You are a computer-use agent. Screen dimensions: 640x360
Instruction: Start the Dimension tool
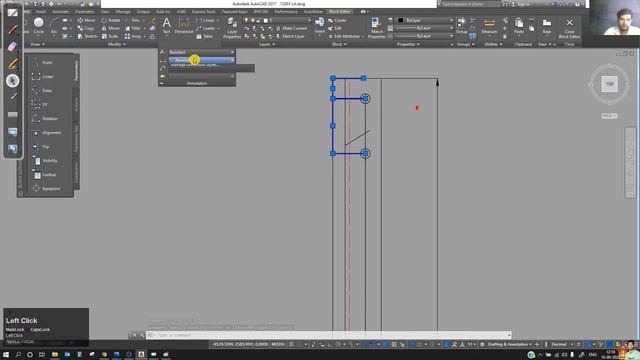point(184,26)
